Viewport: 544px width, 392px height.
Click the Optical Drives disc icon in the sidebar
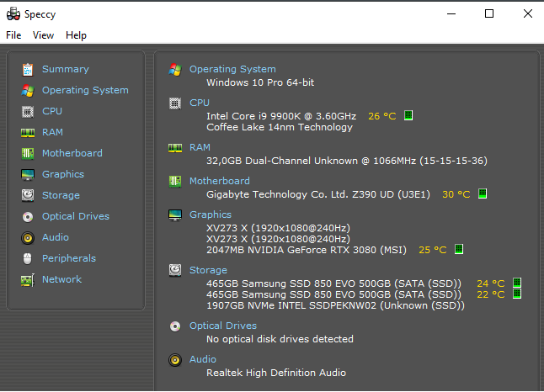point(28,216)
